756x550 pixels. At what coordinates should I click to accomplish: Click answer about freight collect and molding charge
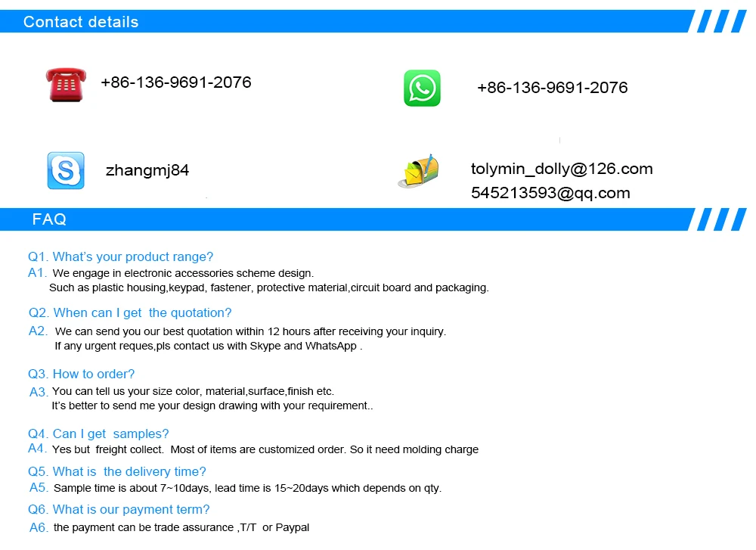click(x=265, y=449)
